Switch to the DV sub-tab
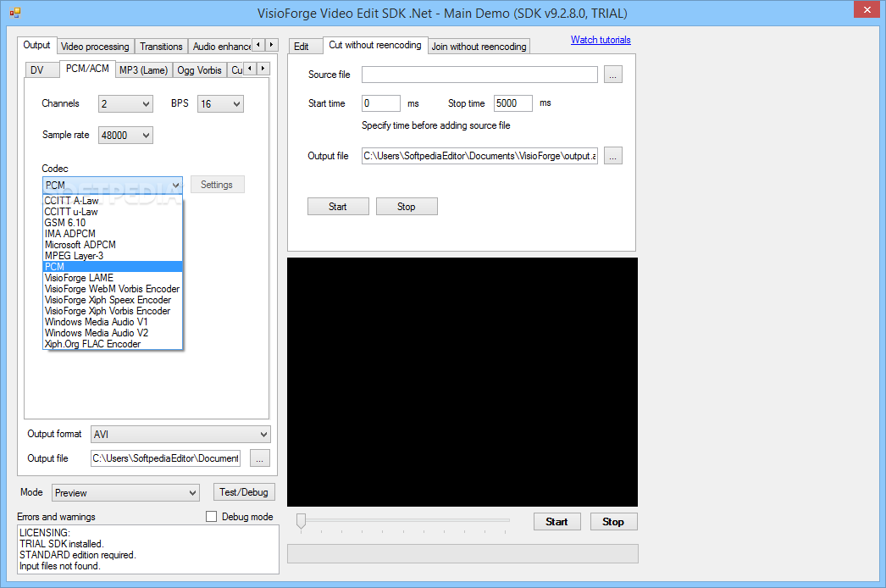Viewport: 886px width, 588px height. click(42, 70)
